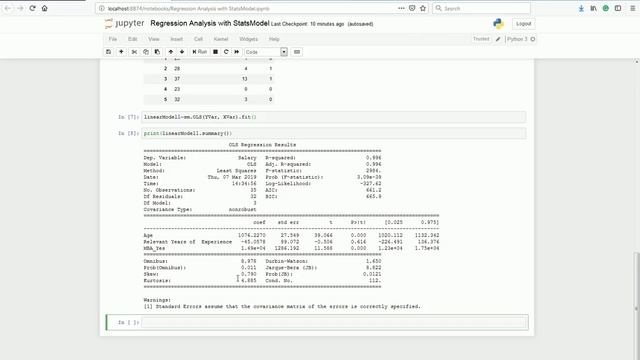
Task: Go to the browser home page icon
Action: click(44, 8)
